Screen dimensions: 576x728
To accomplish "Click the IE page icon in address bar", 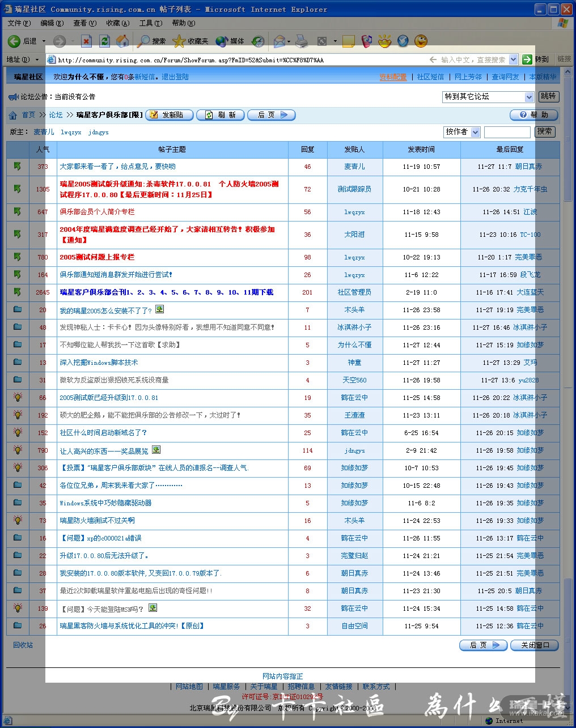I will pos(51,59).
